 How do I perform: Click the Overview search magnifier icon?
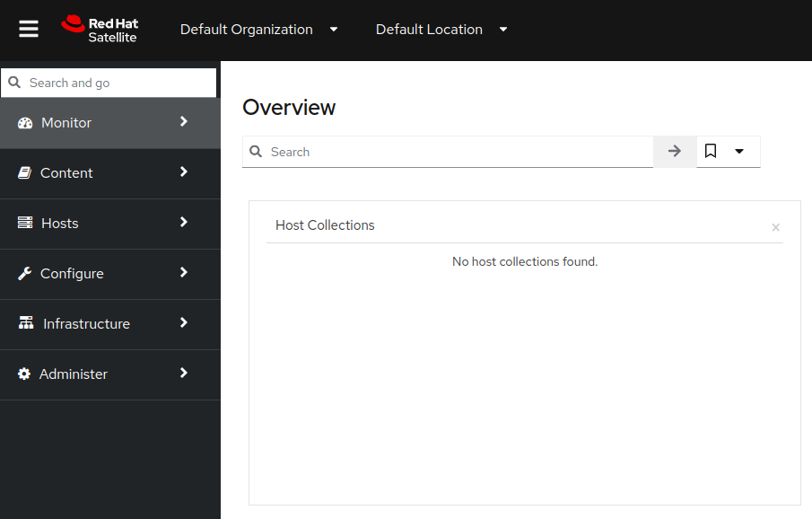[256, 152]
